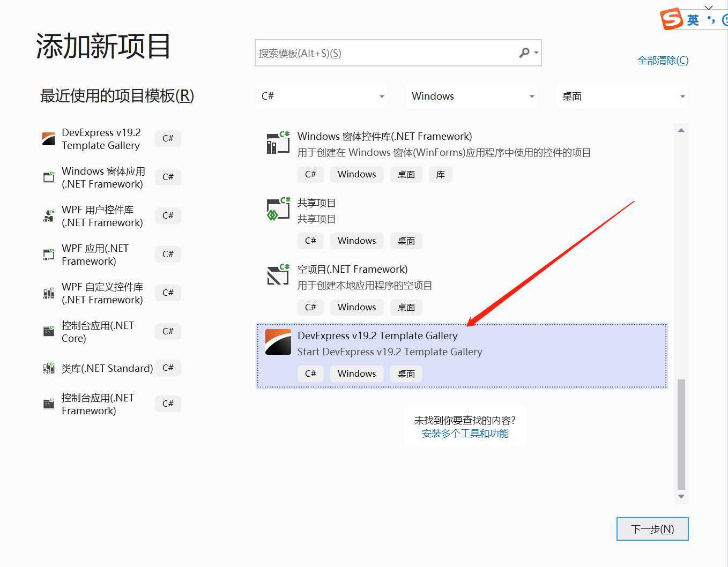Click DevExpress icon in recent templates list

[x=49, y=139]
